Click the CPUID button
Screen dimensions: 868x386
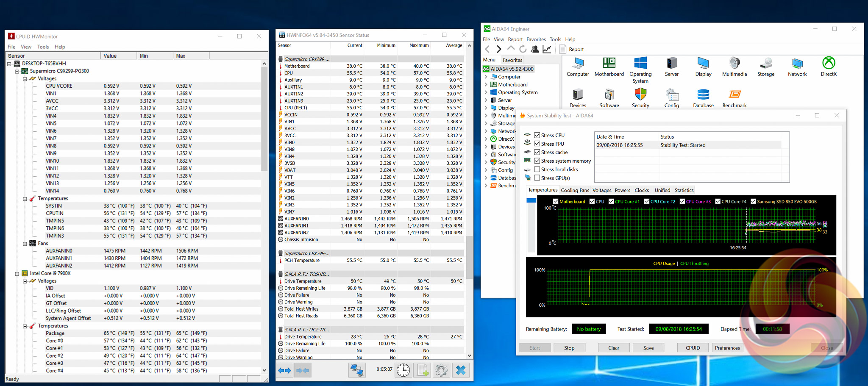point(693,348)
